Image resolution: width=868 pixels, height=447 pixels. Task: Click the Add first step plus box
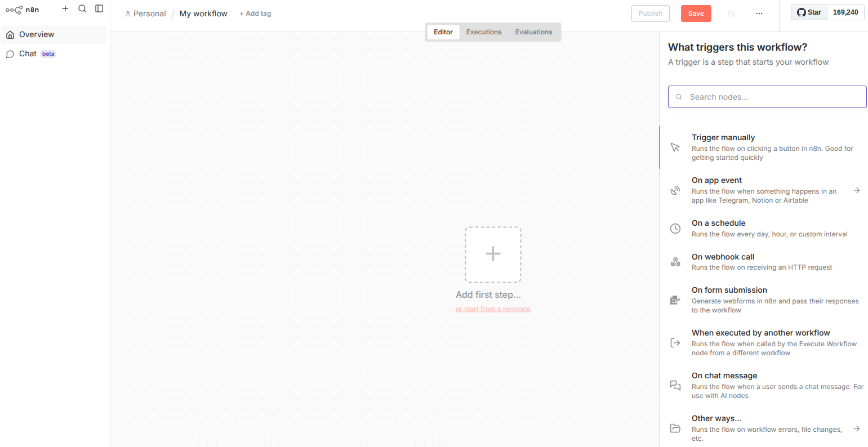[493, 254]
